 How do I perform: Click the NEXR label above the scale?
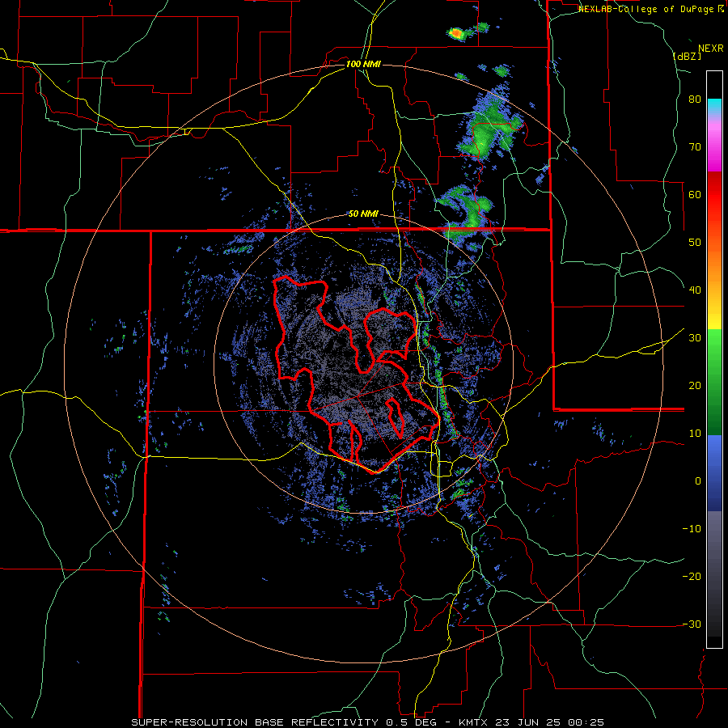[710, 49]
